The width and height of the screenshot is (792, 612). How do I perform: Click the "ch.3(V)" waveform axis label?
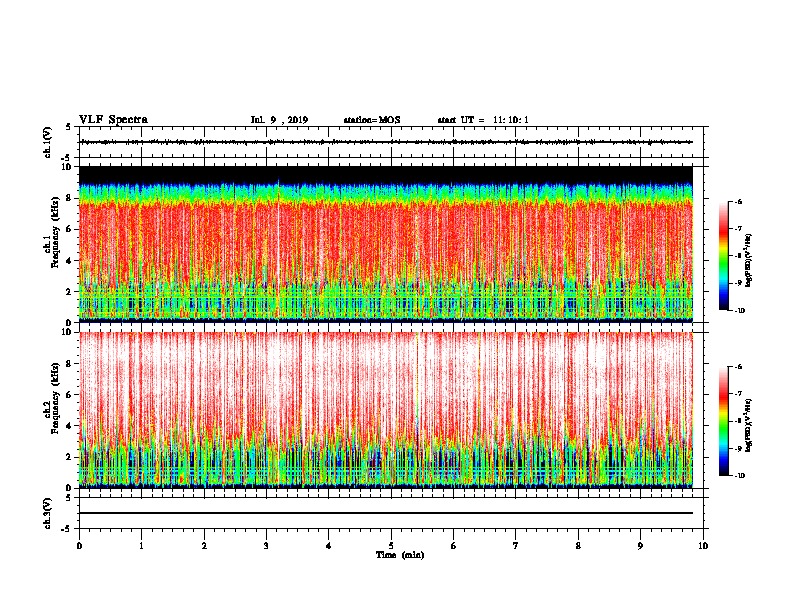48,513
